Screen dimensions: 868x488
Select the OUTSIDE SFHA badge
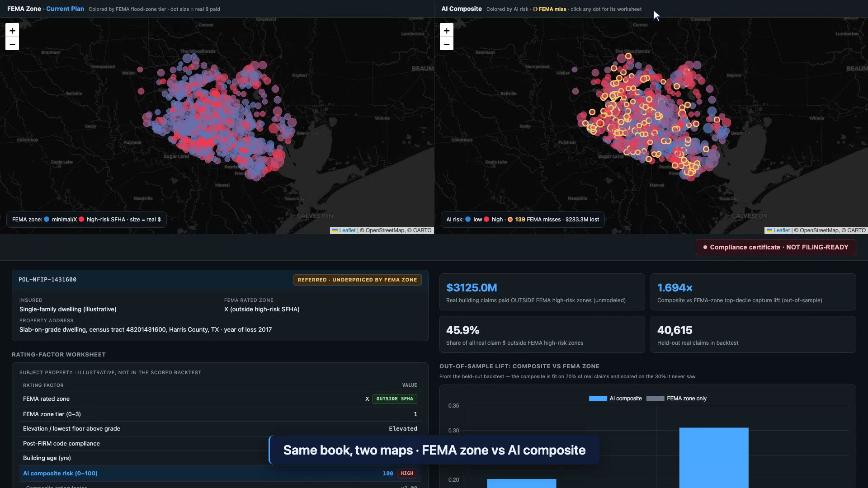(395, 399)
